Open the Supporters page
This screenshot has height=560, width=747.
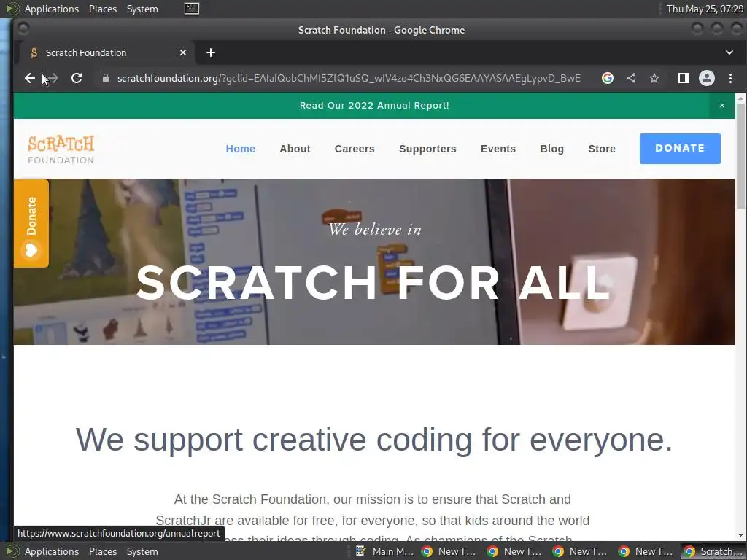(427, 149)
